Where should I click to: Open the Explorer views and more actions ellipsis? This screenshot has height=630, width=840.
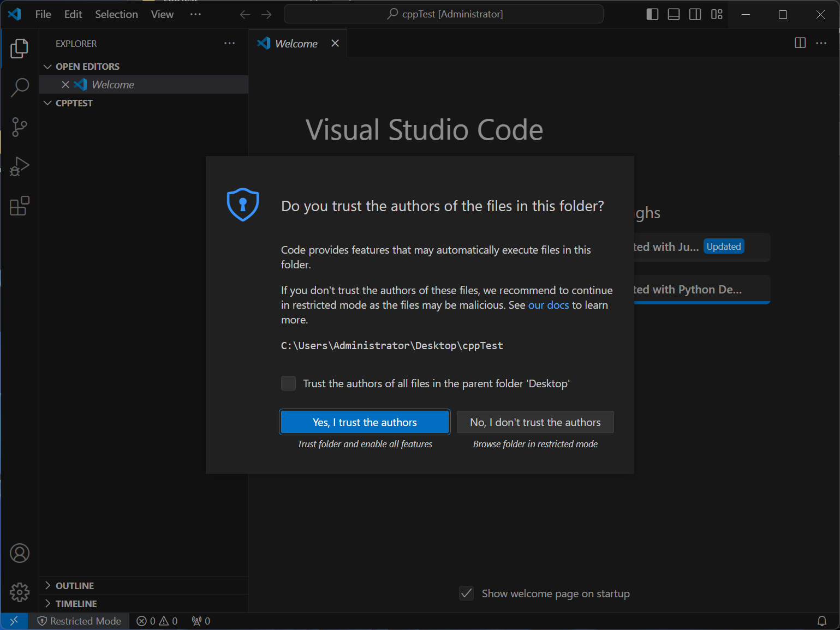click(x=230, y=43)
